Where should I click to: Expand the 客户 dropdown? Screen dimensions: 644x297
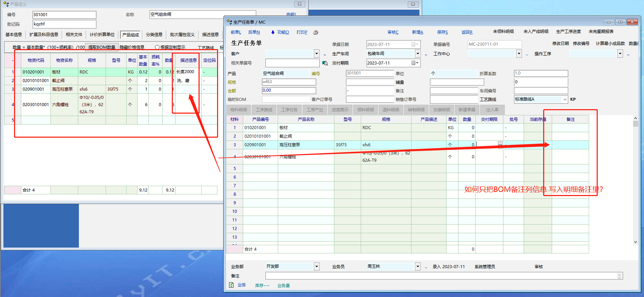(317, 54)
